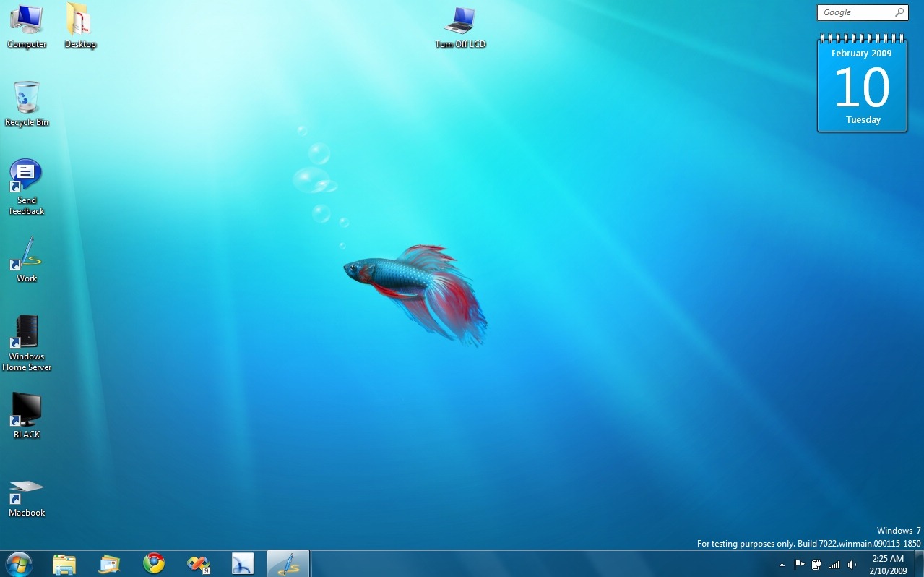Click the February 2009 calendar gadget

(862, 85)
